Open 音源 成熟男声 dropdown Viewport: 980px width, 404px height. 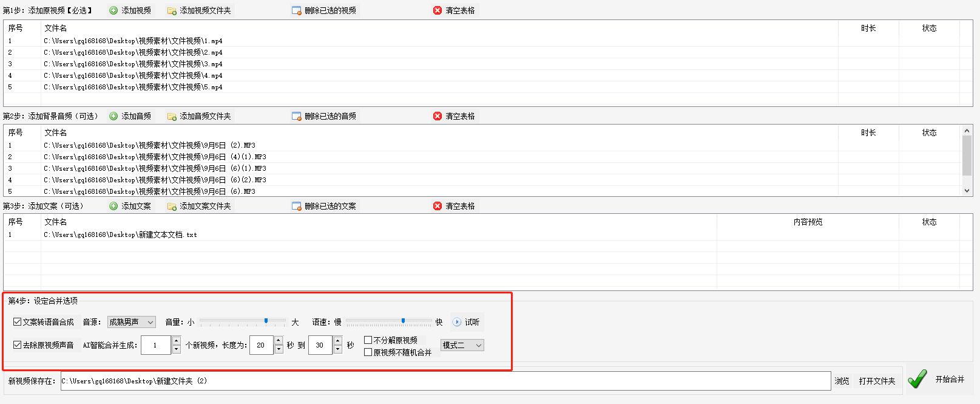tap(132, 322)
